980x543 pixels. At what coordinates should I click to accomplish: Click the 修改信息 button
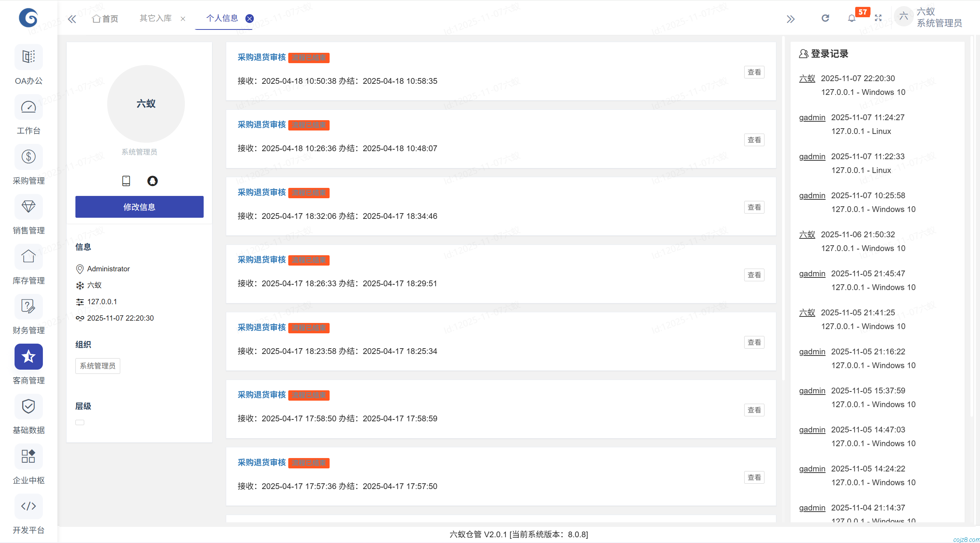coord(139,207)
